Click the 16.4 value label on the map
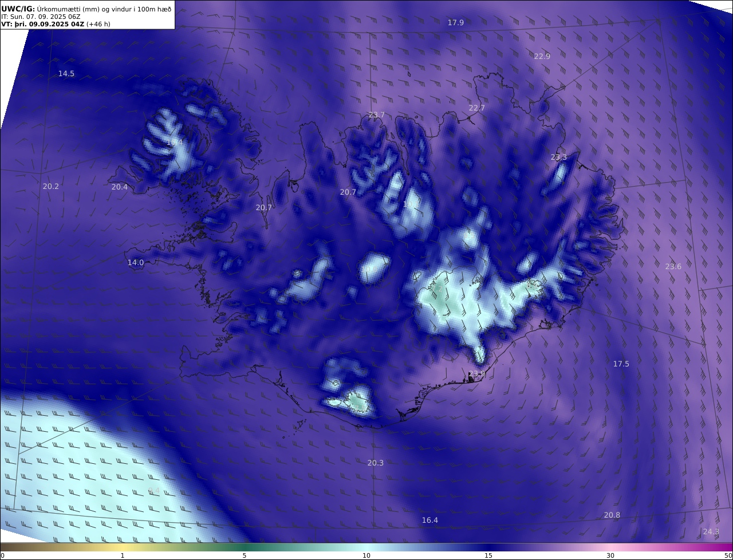 pyautogui.click(x=430, y=520)
